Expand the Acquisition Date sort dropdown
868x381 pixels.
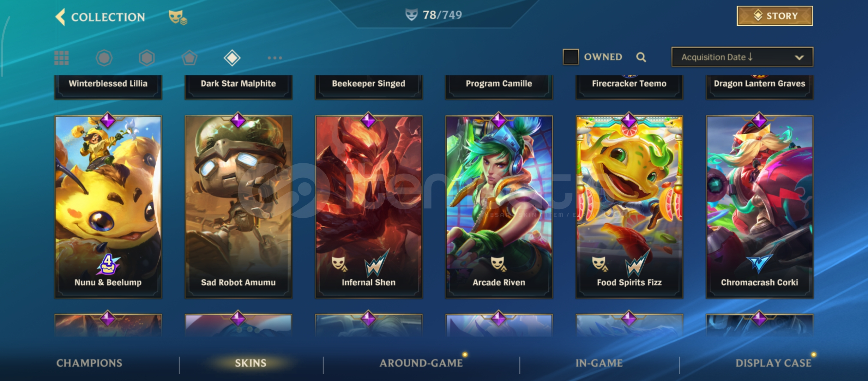pyautogui.click(x=742, y=57)
